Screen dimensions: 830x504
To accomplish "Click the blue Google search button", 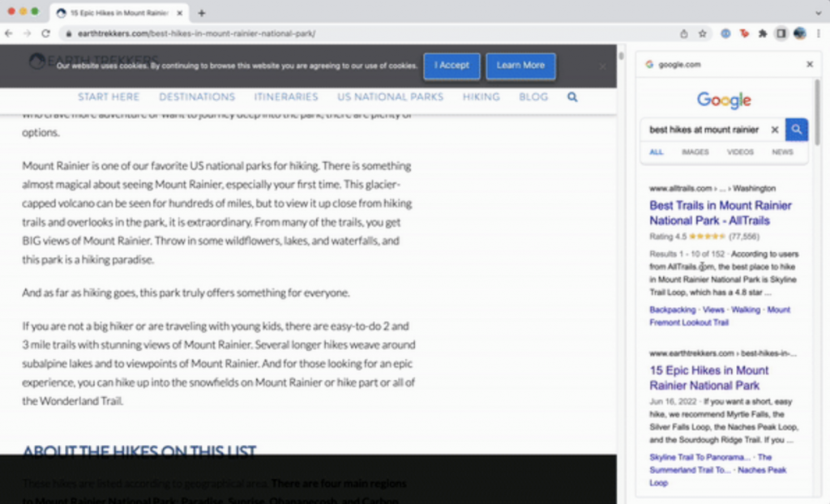I will [796, 130].
